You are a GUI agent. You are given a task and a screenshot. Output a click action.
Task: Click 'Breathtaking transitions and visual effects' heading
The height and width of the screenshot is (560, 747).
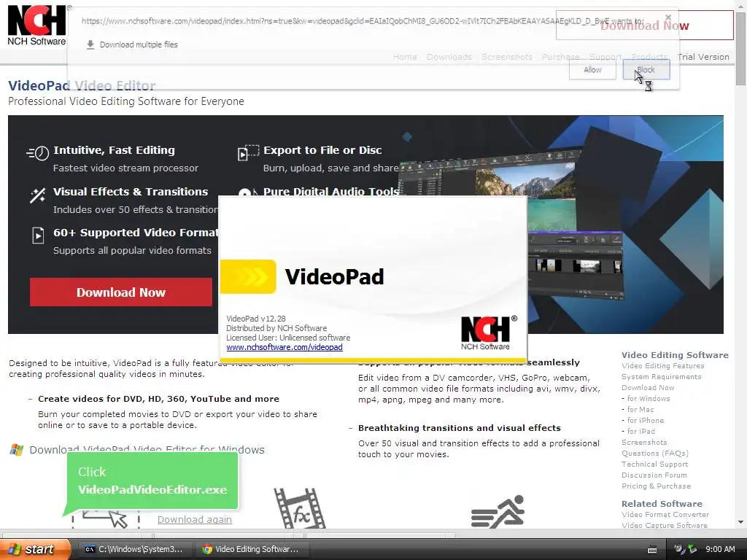click(x=460, y=427)
